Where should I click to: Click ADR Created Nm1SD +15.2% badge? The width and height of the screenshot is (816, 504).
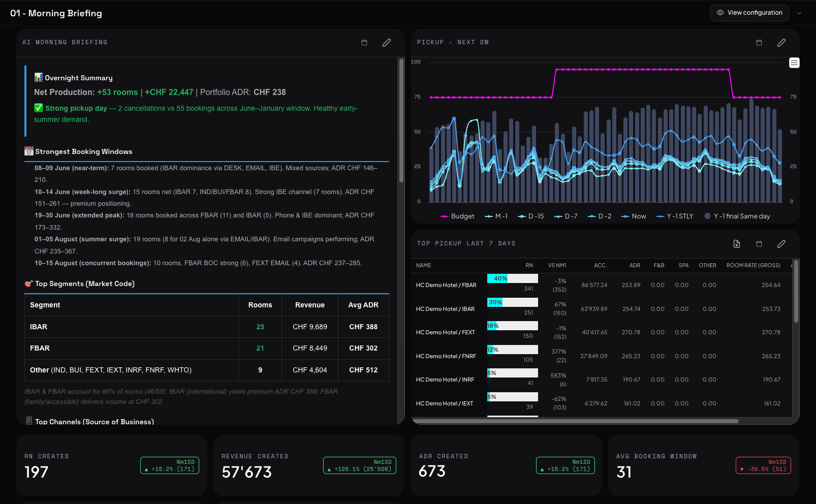pyautogui.click(x=566, y=465)
